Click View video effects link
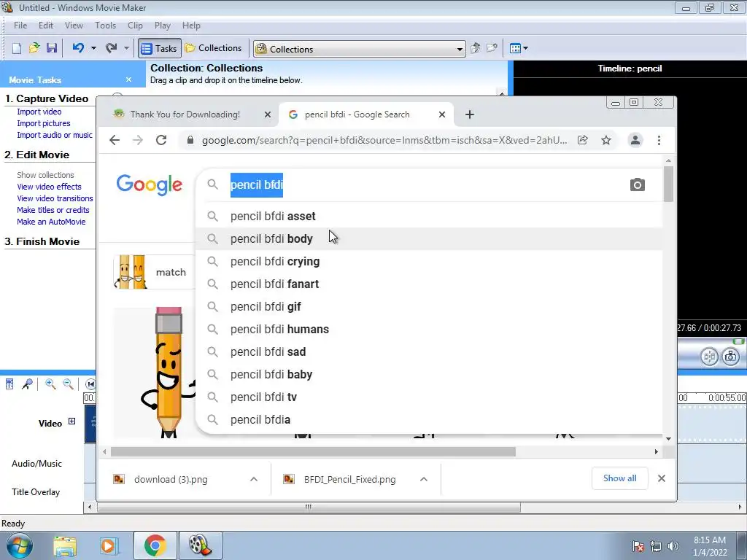 point(49,187)
